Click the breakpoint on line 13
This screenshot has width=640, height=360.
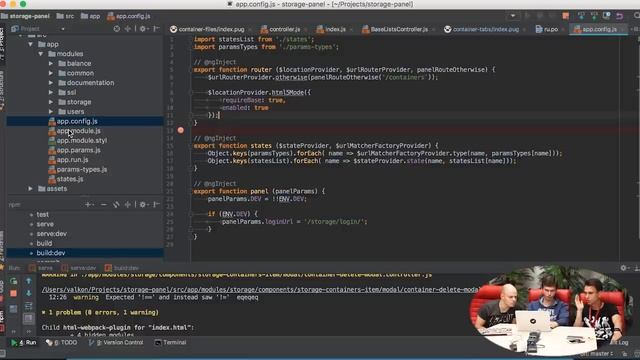click(x=180, y=130)
